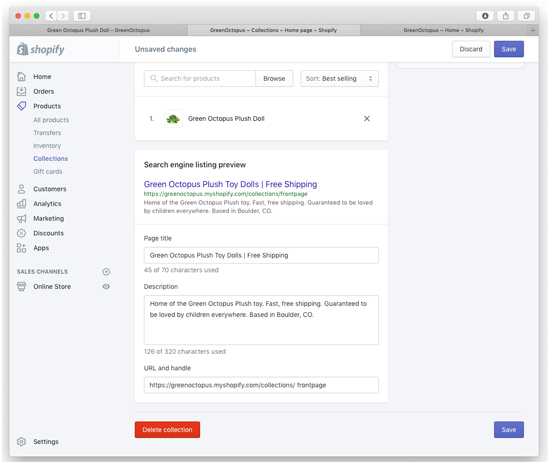This screenshot has height=464, width=550.
Task: Click the Unsaved changes text
Action: [x=166, y=49]
